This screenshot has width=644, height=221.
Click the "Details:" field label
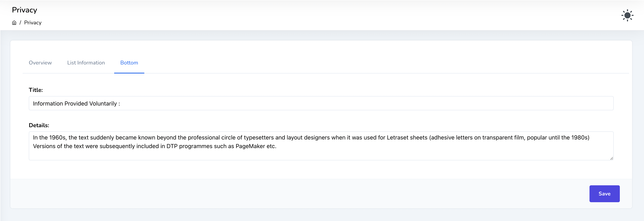click(39, 125)
